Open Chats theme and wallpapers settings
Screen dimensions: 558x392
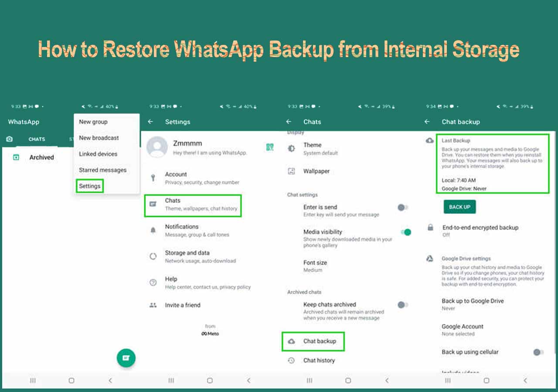point(201,204)
